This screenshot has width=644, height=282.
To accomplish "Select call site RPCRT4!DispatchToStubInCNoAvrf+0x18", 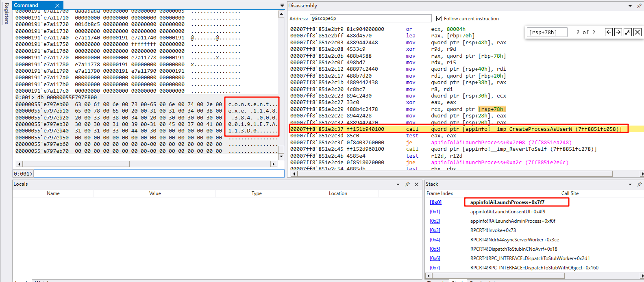I will (x=514, y=249).
